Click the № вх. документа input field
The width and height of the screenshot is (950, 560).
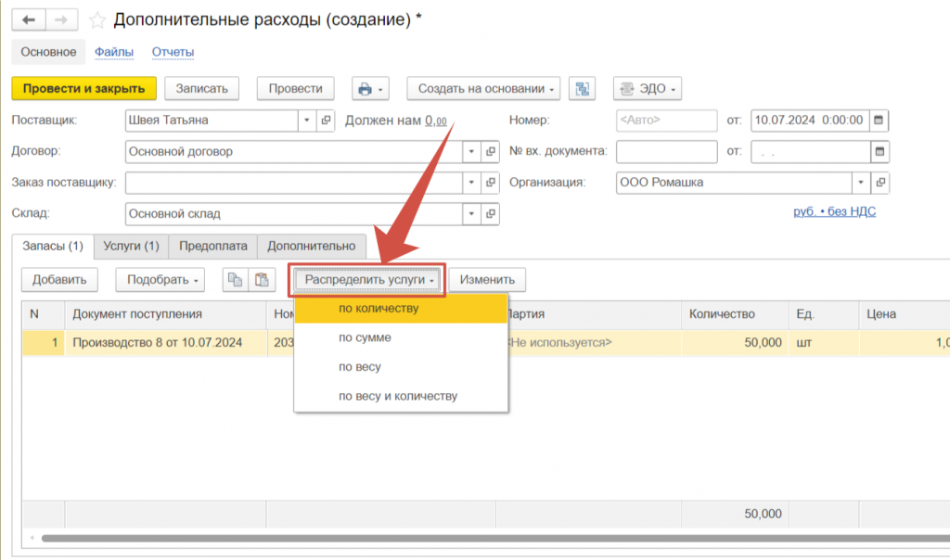tap(666, 151)
